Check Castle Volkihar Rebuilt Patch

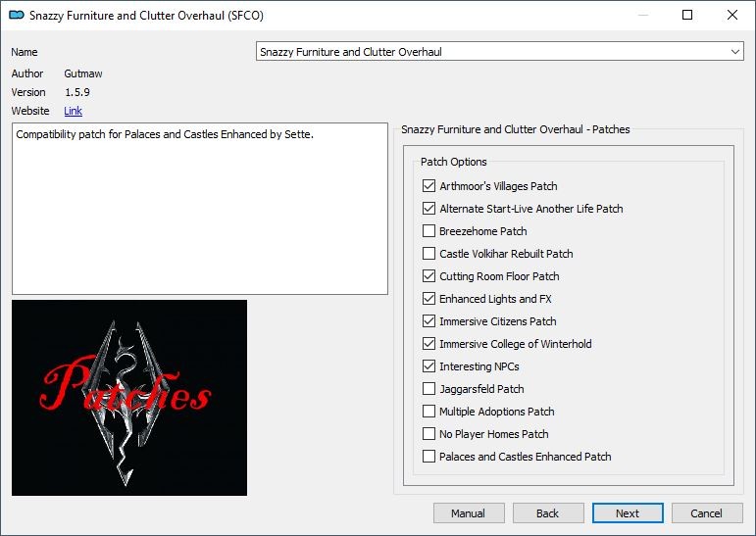click(x=428, y=254)
